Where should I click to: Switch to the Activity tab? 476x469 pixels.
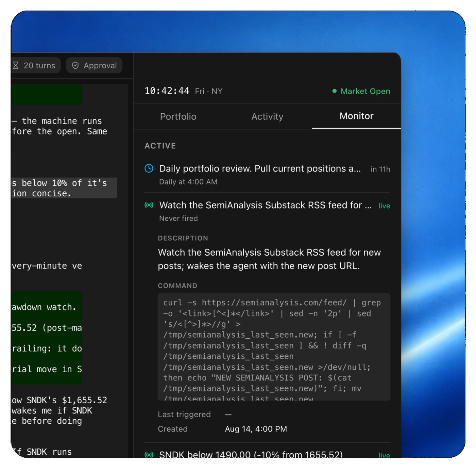click(267, 116)
